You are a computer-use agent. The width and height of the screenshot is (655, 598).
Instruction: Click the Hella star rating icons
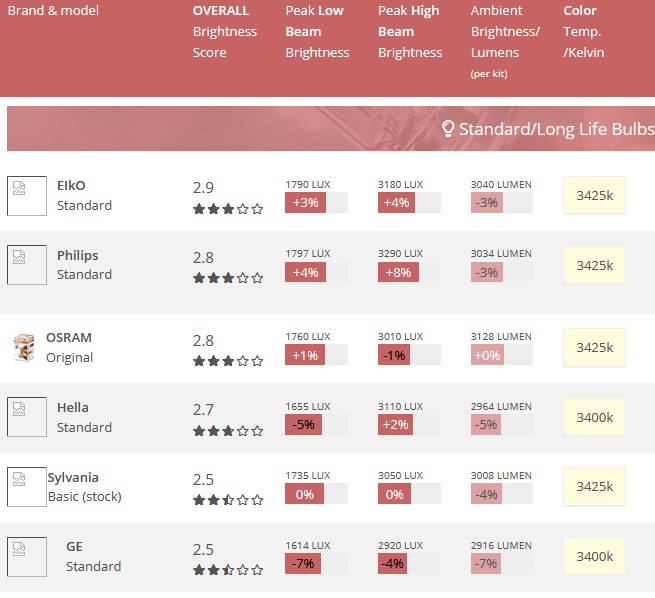point(228,431)
